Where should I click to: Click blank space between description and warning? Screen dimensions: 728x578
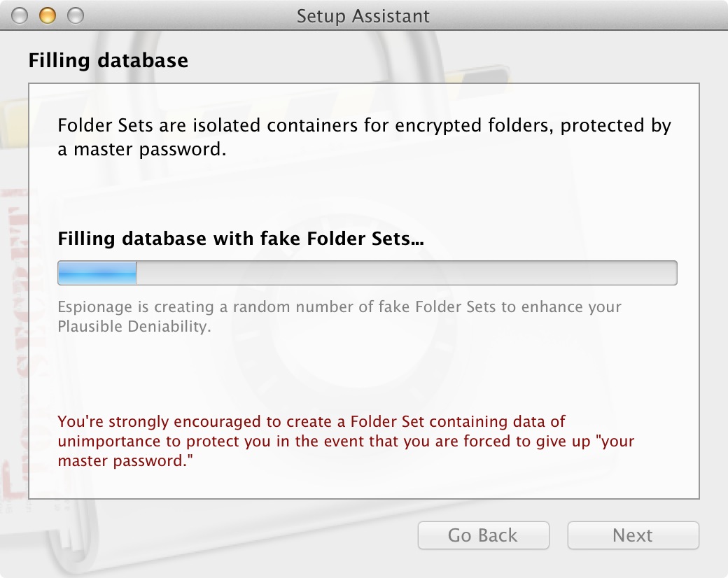364,374
